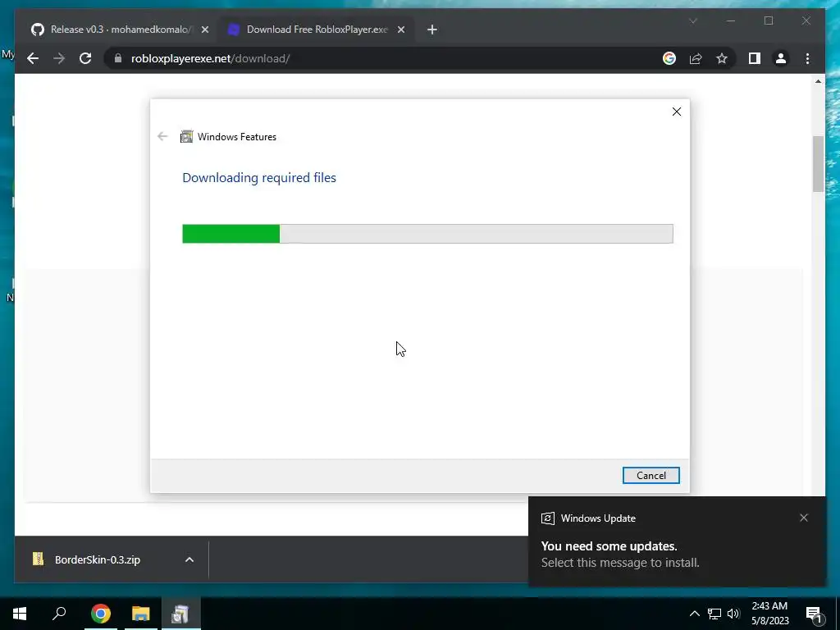Open File Explorer from the taskbar
Image resolution: width=840 pixels, height=630 pixels.
coord(141,614)
